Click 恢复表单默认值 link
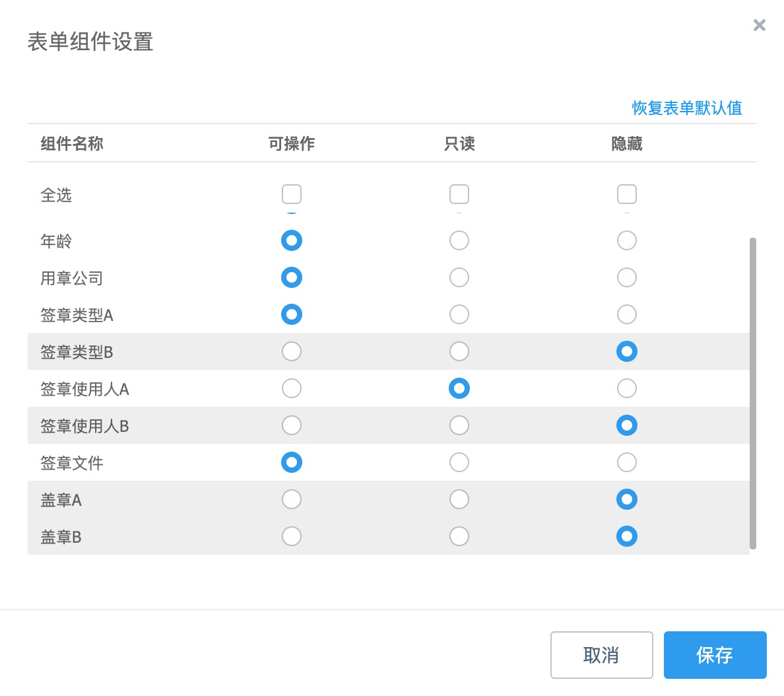Viewport: 784px width, 696px height. [x=686, y=108]
